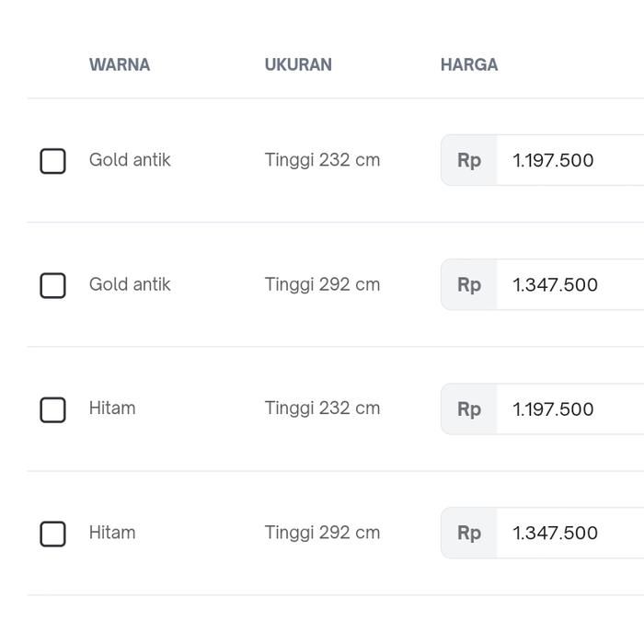This screenshot has width=644, height=644.
Task: Toggle the Hitam Tinggi 292 cm checkbox
Action: [53, 534]
